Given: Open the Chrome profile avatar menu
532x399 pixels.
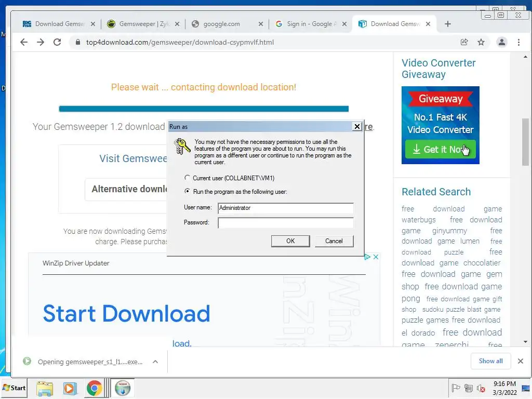Looking at the screenshot, I should point(501,42).
